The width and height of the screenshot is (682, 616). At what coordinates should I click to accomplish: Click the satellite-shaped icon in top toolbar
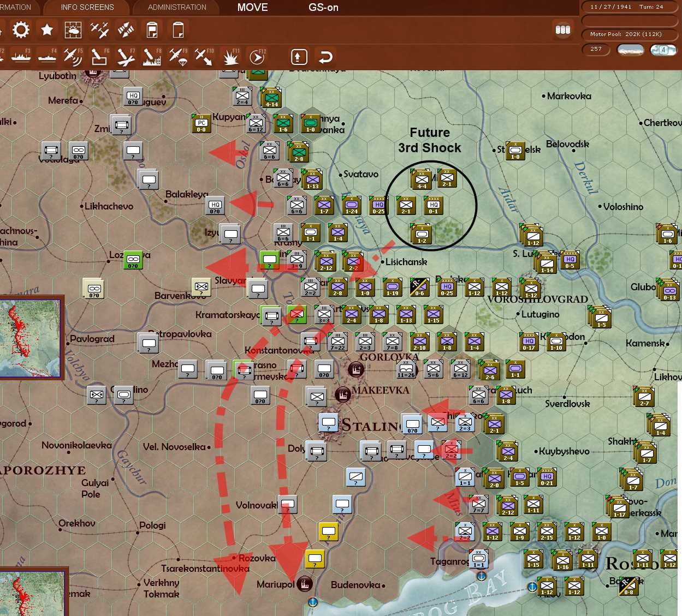(126, 29)
